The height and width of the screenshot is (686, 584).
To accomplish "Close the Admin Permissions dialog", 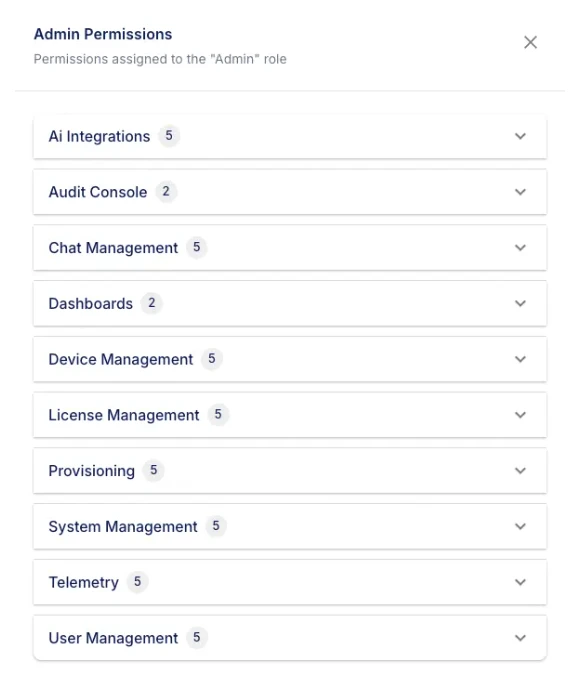I will click(530, 42).
